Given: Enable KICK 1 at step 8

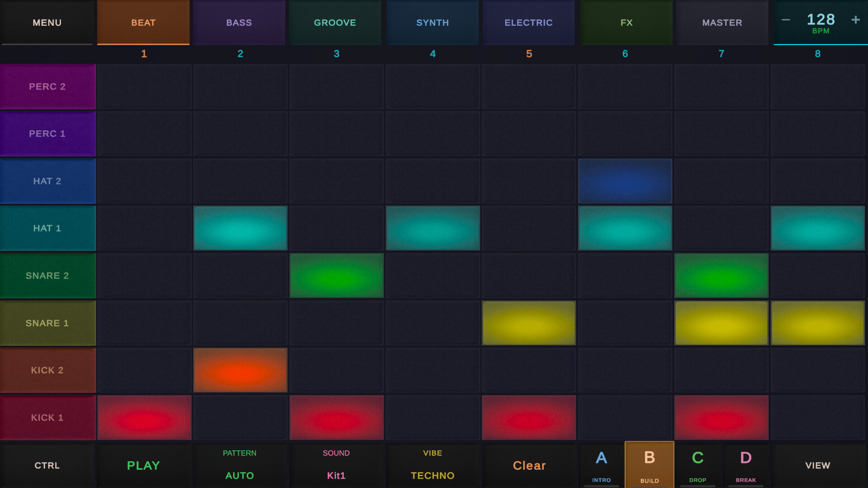Looking at the screenshot, I should [818, 418].
